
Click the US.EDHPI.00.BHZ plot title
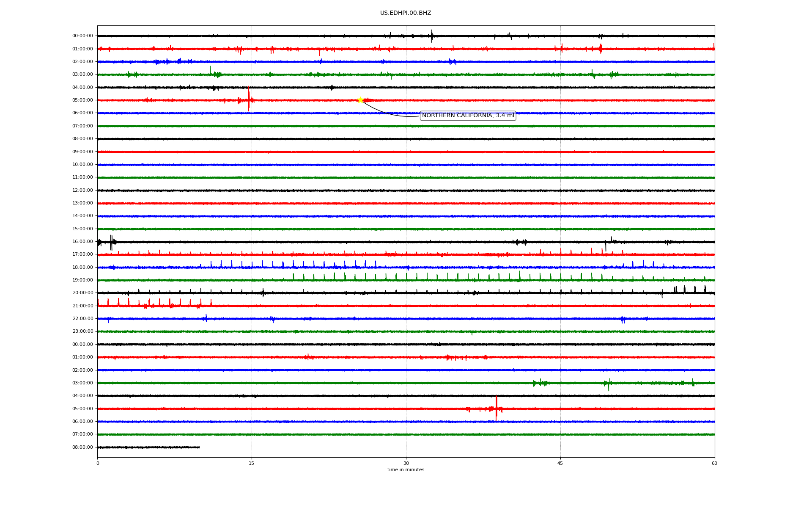pyautogui.click(x=406, y=13)
